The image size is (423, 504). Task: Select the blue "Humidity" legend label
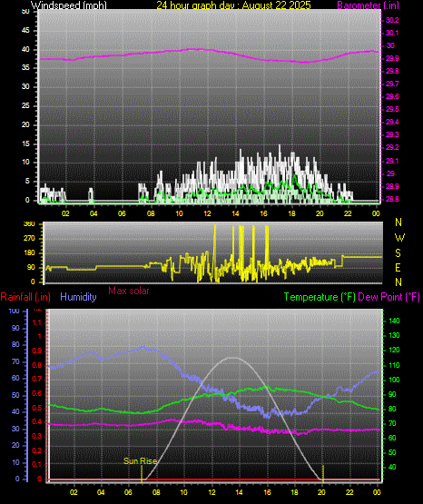point(78,297)
